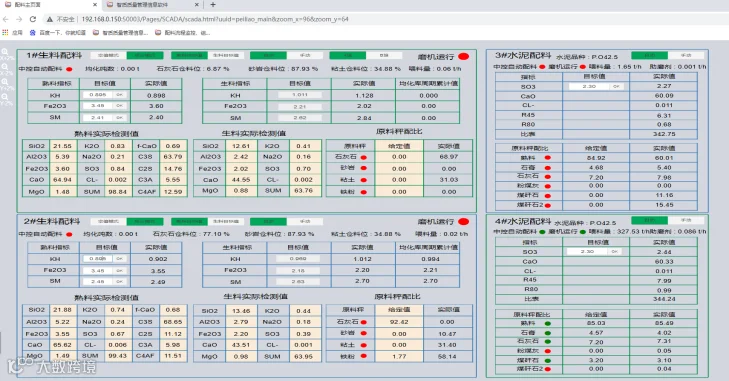Reload the page with the refresh icon
The width and height of the screenshot is (729, 381).
click(33, 19)
